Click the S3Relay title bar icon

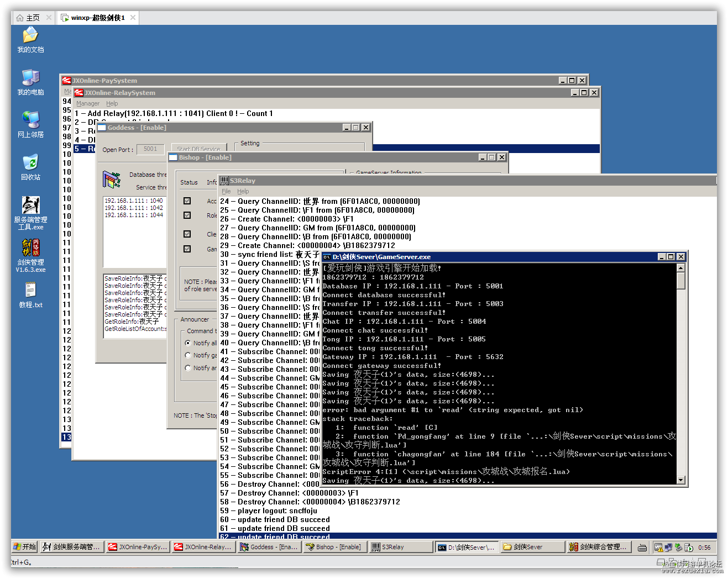[224, 181]
